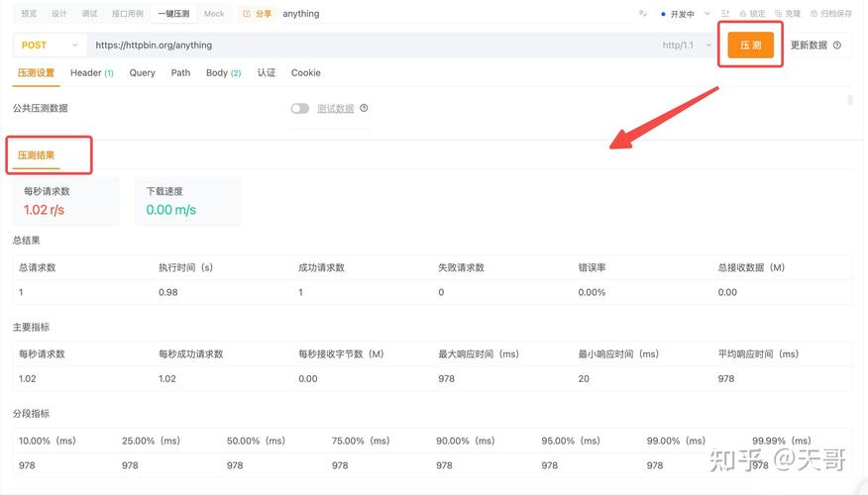Click the 执行时间 value 0.98
868x495 pixels.
(x=168, y=292)
